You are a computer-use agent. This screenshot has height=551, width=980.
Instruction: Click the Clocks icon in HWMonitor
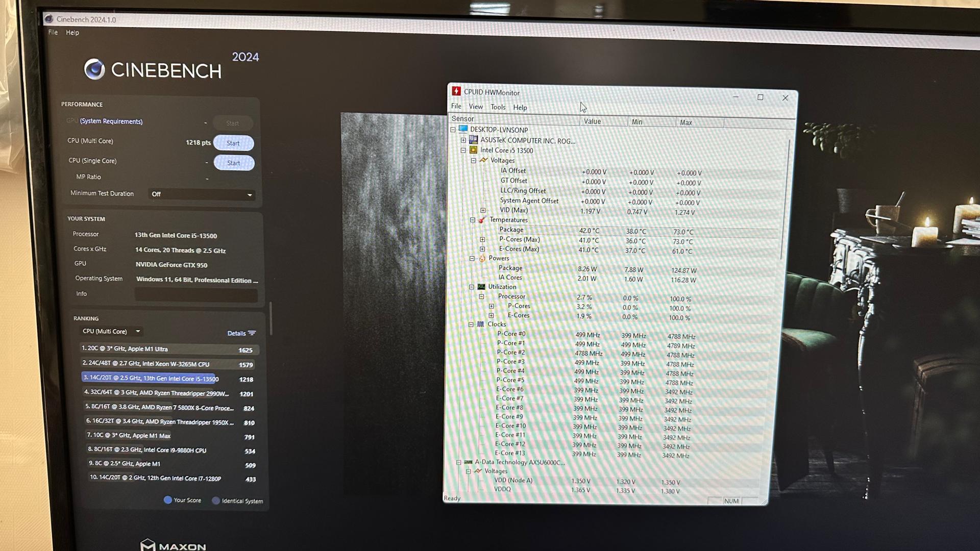coord(480,324)
